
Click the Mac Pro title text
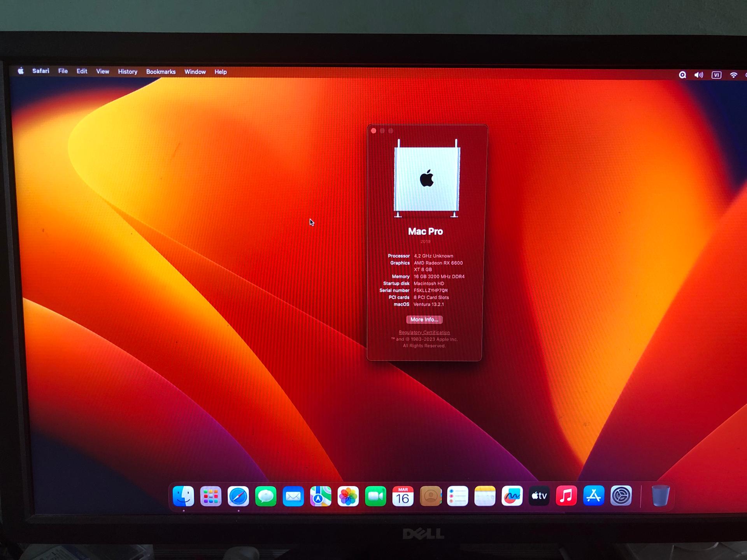coord(425,231)
